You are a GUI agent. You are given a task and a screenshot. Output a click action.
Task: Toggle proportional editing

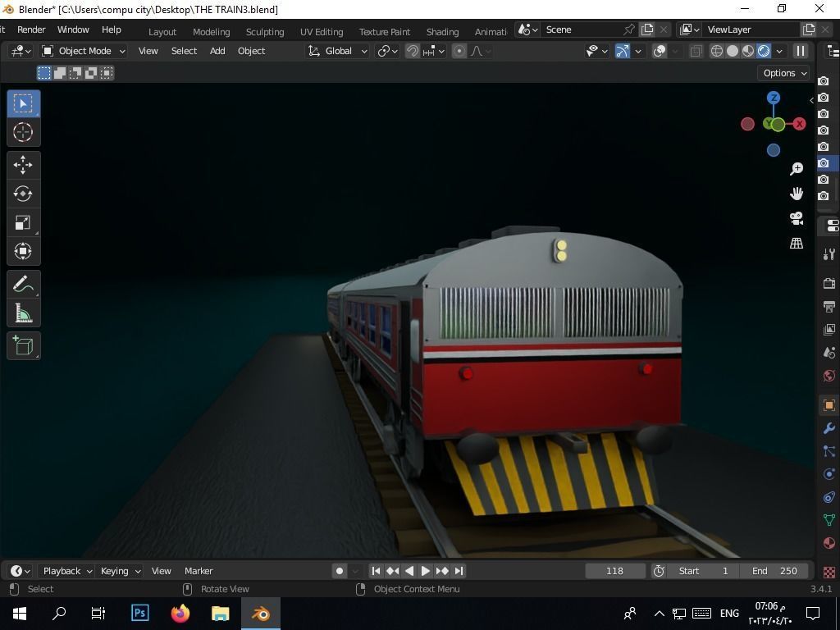pyautogui.click(x=459, y=51)
